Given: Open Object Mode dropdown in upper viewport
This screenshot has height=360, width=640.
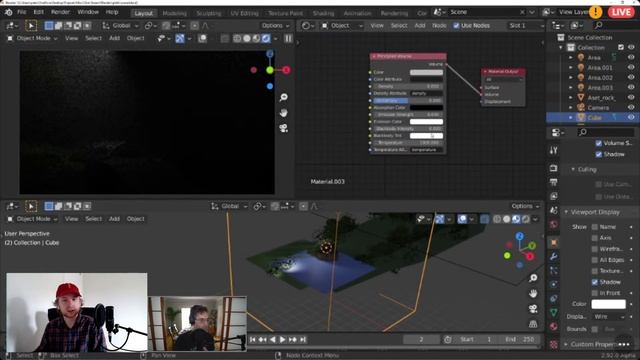Looking at the screenshot, I should pos(33,38).
